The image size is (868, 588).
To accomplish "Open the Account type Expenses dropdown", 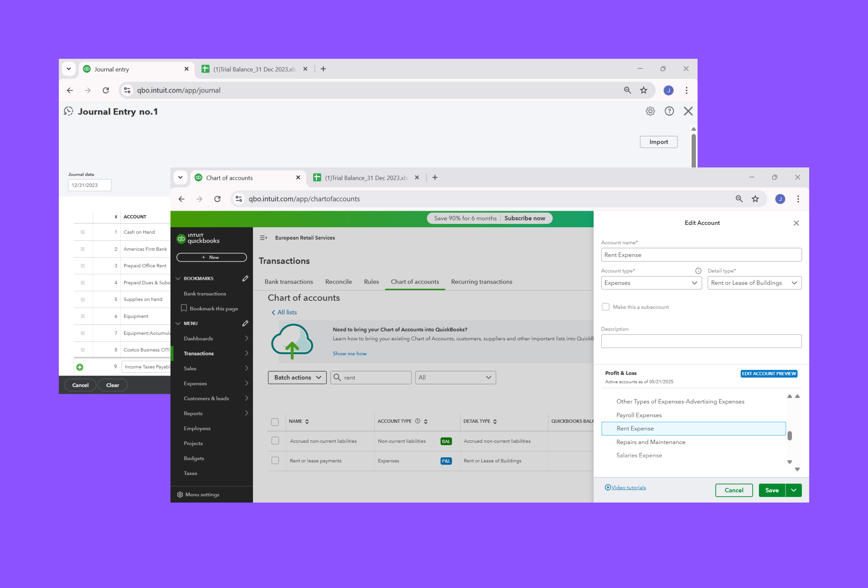I will point(651,283).
